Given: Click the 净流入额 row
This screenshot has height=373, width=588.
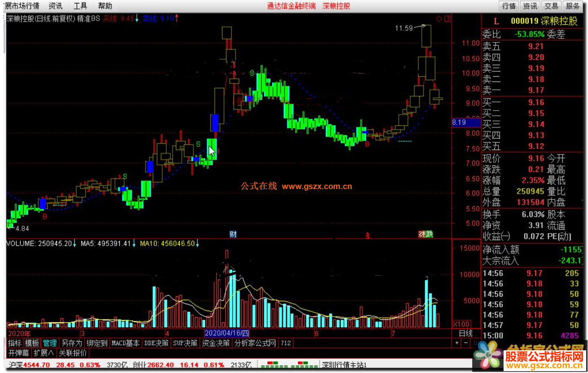Looking at the screenshot, I should pos(532,249).
